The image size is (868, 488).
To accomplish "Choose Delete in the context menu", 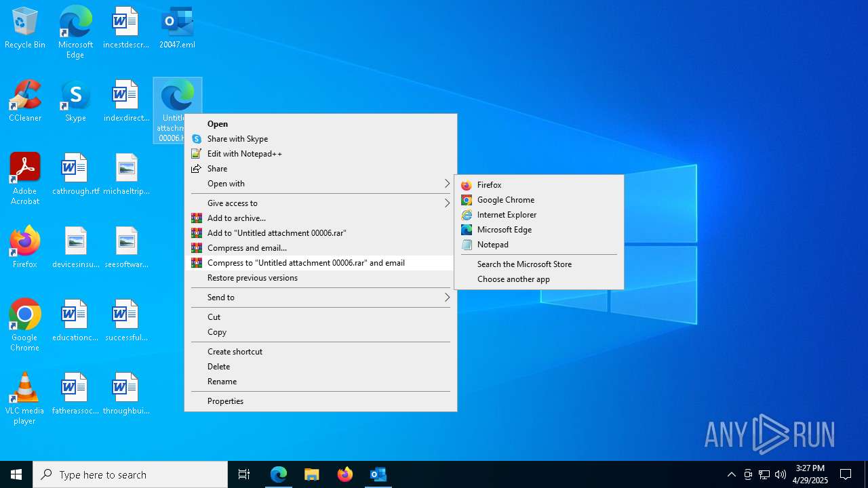I will [x=320, y=367].
